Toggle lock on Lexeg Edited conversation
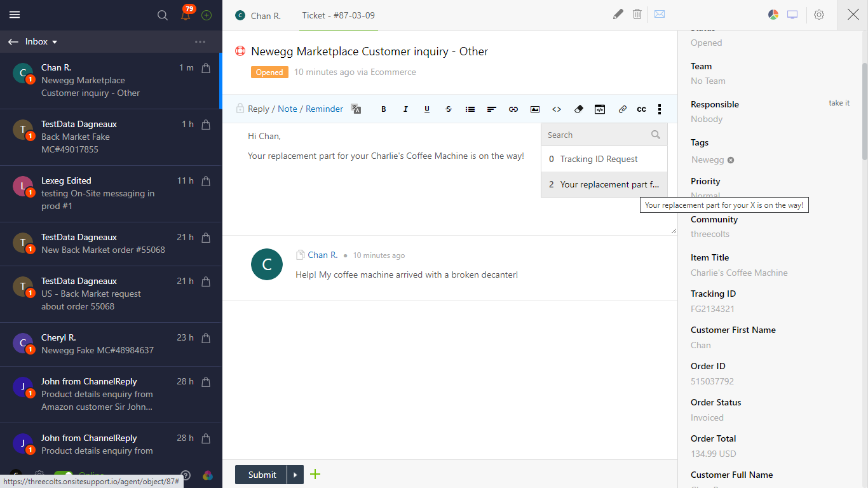Viewport: 868px width, 488px height. click(x=206, y=181)
